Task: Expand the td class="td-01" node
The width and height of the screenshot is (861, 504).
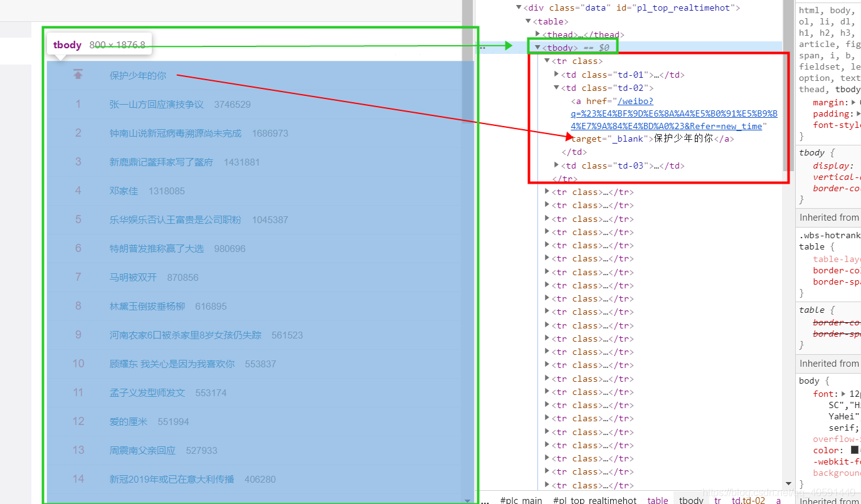Action: pyautogui.click(x=556, y=75)
